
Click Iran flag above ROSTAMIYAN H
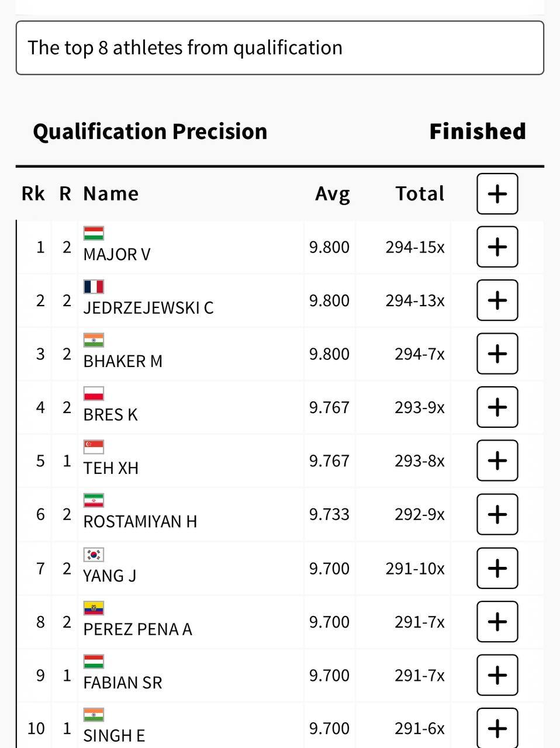pos(94,501)
